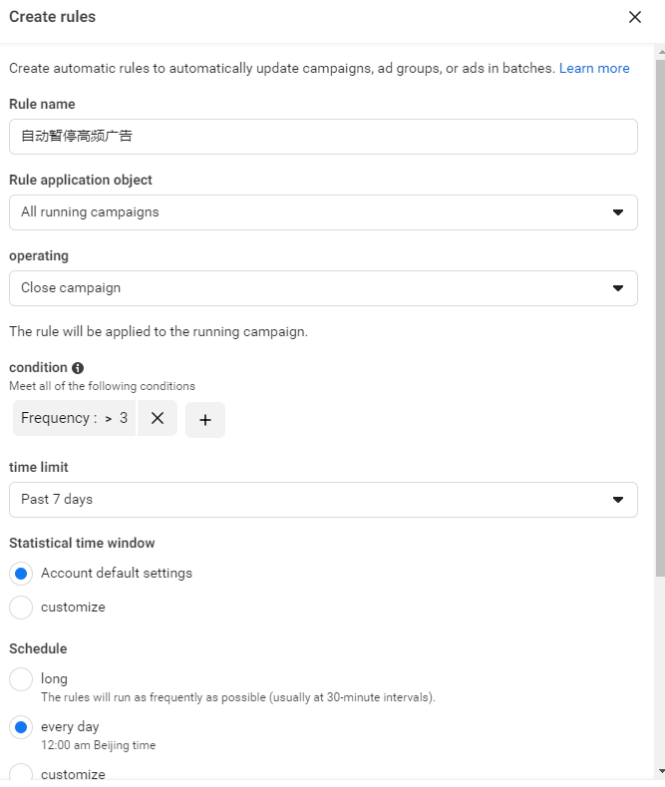The width and height of the screenshot is (665, 787).
Task: Open the All running campaigns dropdown
Action: tap(323, 212)
